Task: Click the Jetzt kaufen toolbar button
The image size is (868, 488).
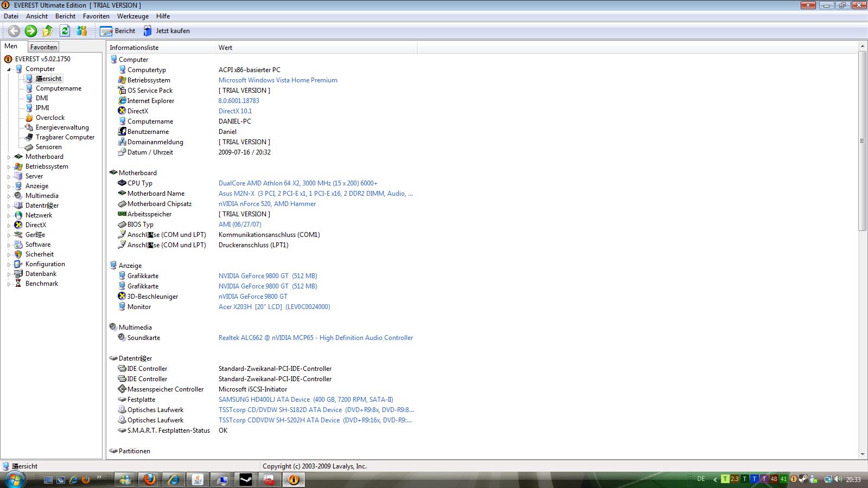Action: coord(167,31)
